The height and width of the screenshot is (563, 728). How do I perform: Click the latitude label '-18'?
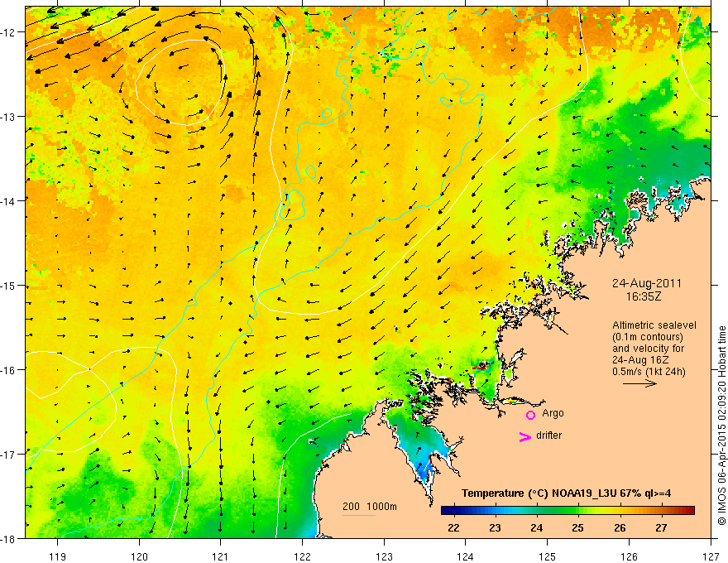pos(8,538)
